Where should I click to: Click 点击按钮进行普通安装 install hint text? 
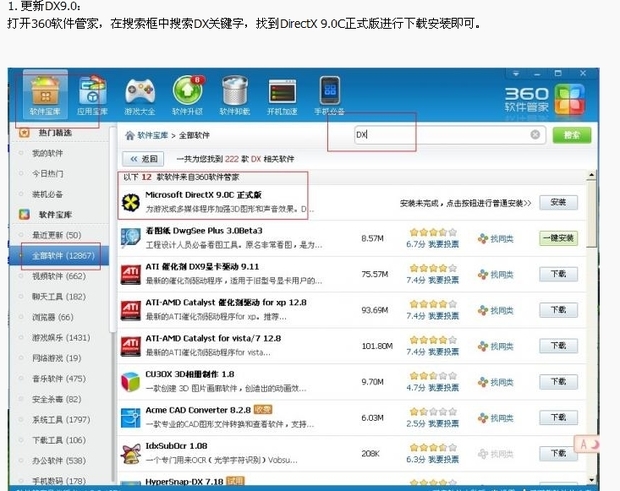point(489,203)
